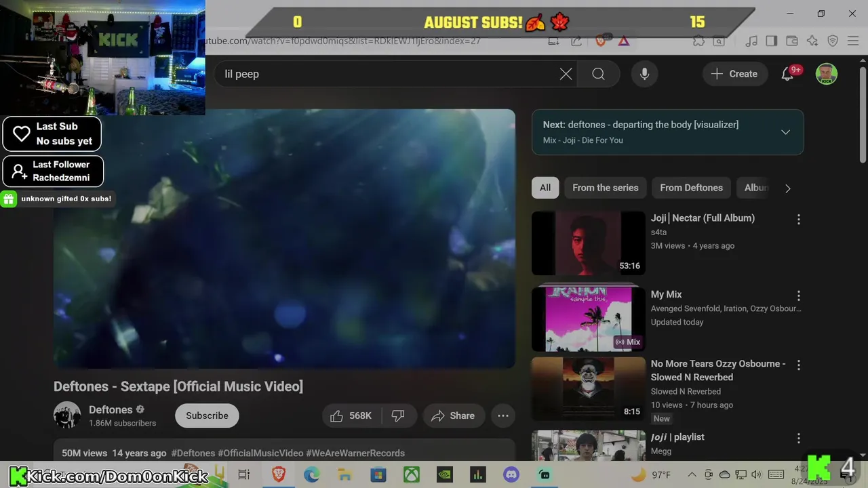868x488 pixels.
Task: Open options for No More Tears video
Action: click(798, 365)
